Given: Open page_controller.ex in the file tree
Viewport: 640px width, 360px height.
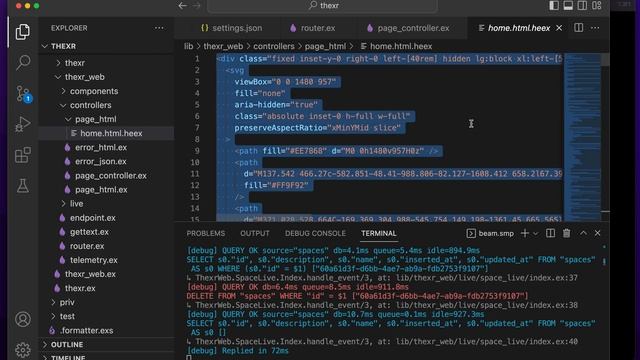Looking at the screenshot, I should click(107, 176).
